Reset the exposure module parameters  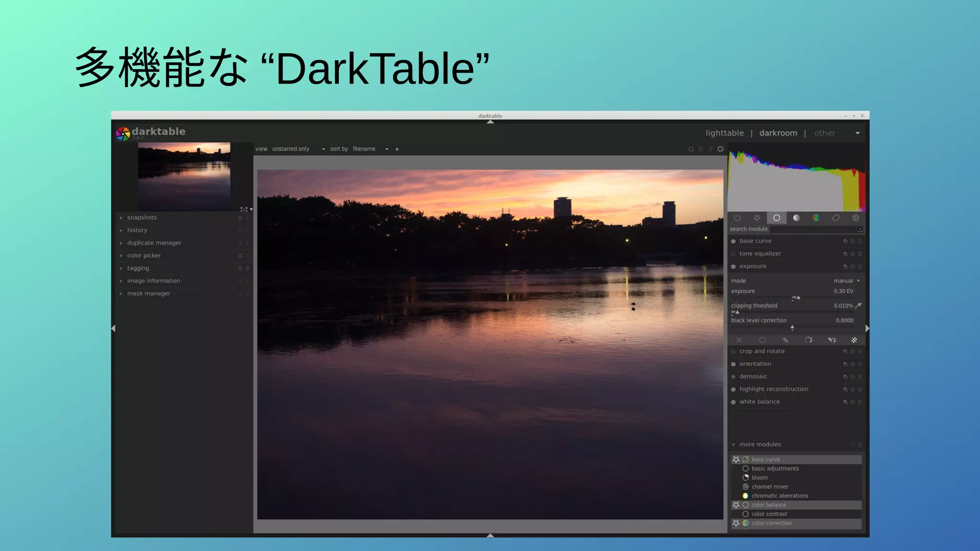click(x=852, y=267)
